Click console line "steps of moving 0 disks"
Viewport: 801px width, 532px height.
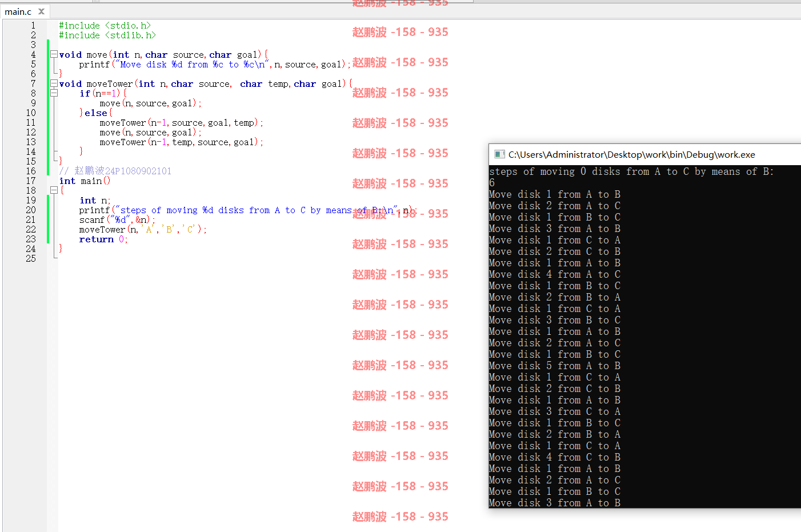click(x=631, y=171)
